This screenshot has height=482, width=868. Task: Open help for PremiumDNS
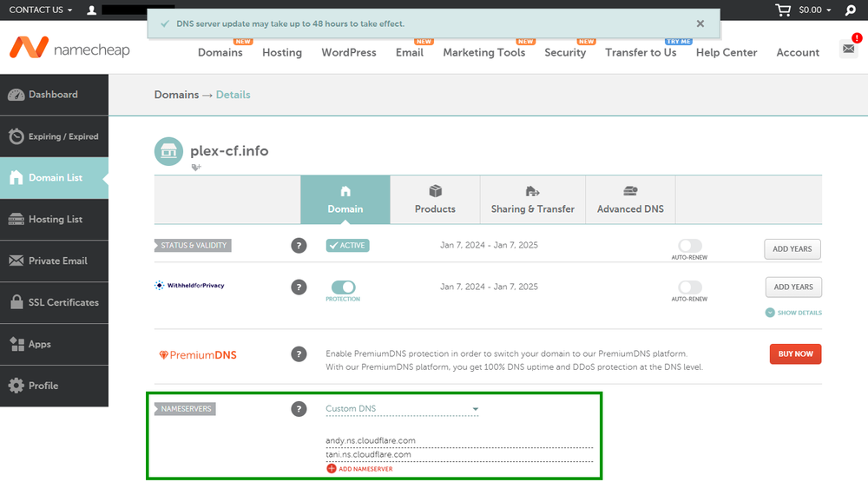299,354
